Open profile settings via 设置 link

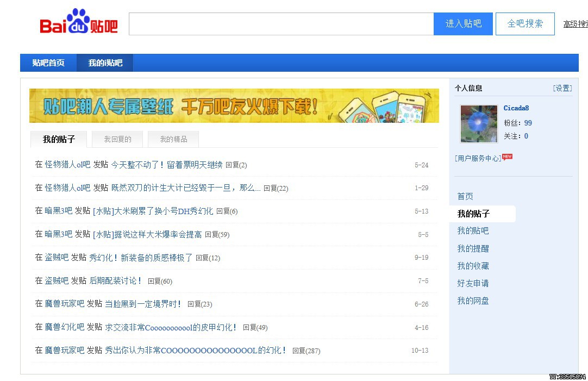(562, 88)
